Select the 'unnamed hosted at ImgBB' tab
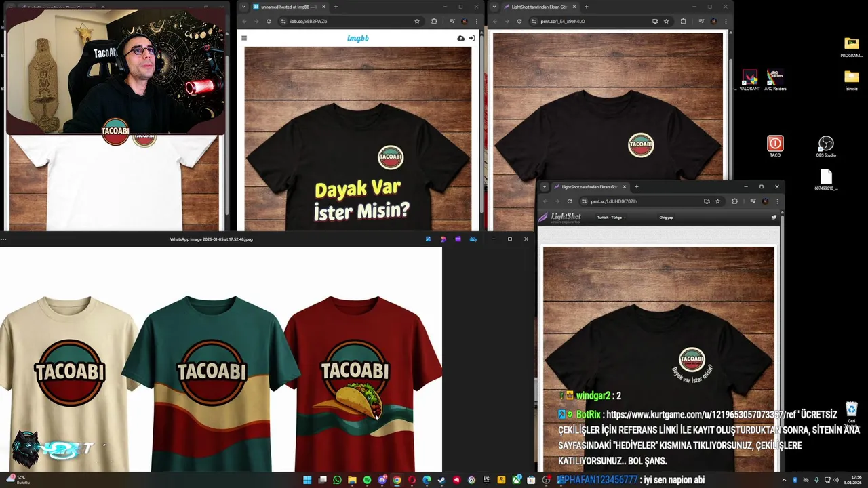 click(288, 7)
